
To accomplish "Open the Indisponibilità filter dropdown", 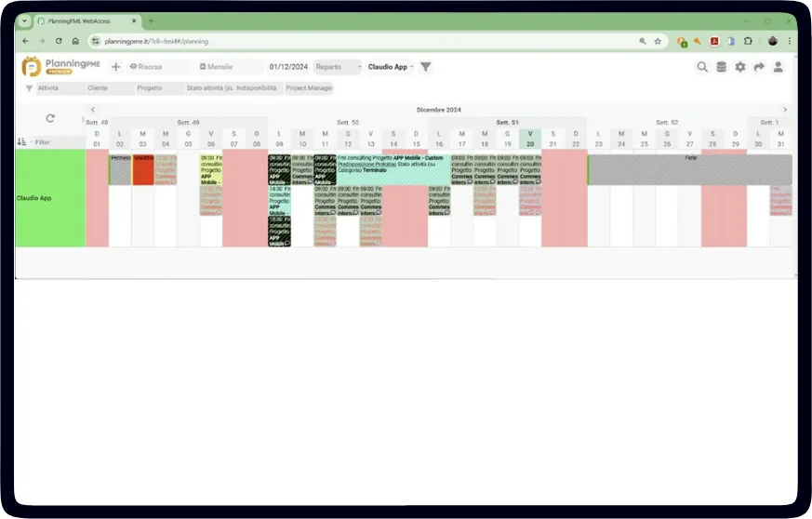I will (x=259, y=88).
